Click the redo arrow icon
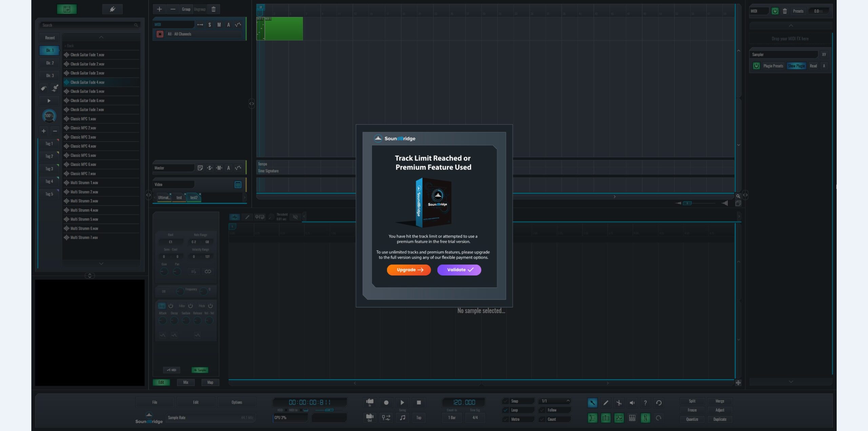The height and width of the screenshot is (431, 868). [x=658, y=418]
